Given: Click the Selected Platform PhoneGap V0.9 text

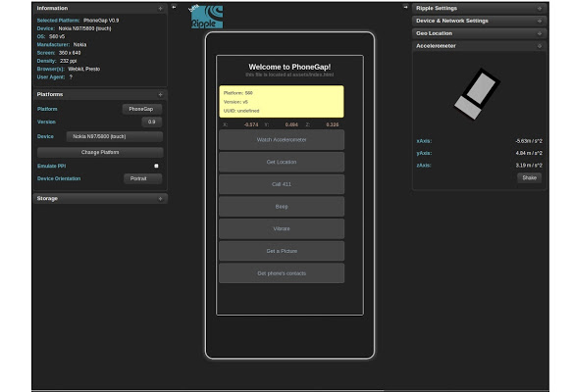Looking at the screenshot, I should coord(78,21).
